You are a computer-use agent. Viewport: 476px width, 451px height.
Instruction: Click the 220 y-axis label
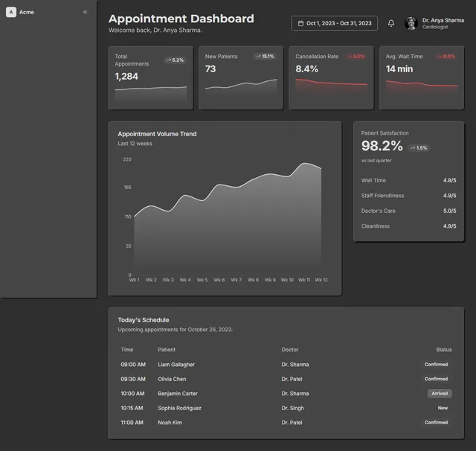pyautogui.click(x=127, y=159)
